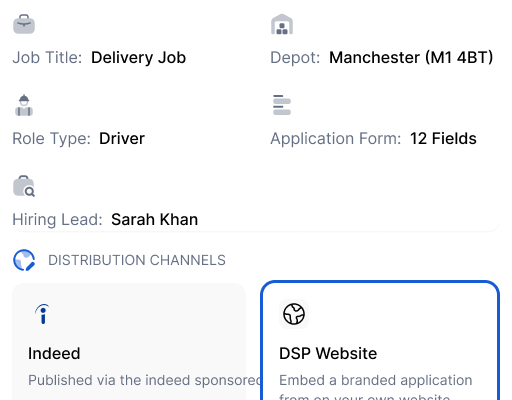Click the briefcase icon above Job Title
512x400 pixels.
click(24, 24)
